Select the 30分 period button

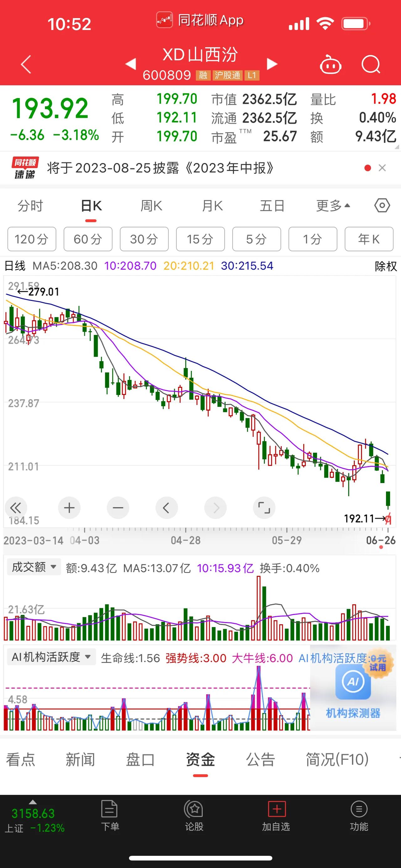tap(144, 239)
